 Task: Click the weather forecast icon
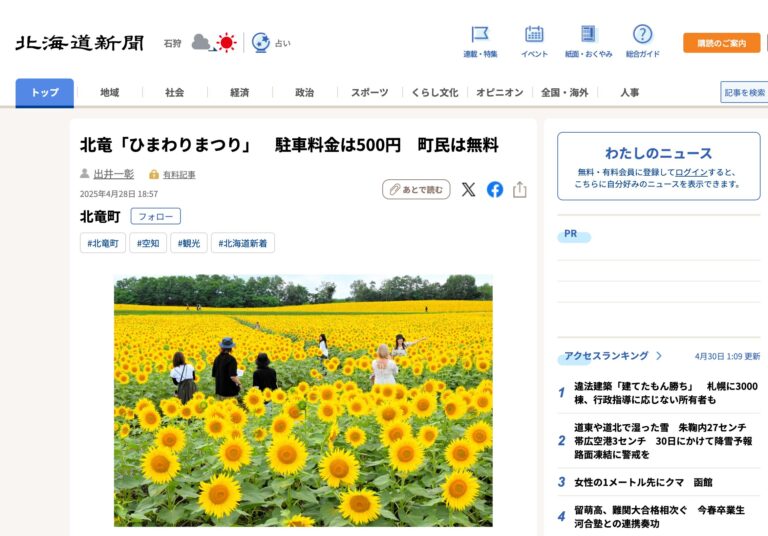[214, 43]
